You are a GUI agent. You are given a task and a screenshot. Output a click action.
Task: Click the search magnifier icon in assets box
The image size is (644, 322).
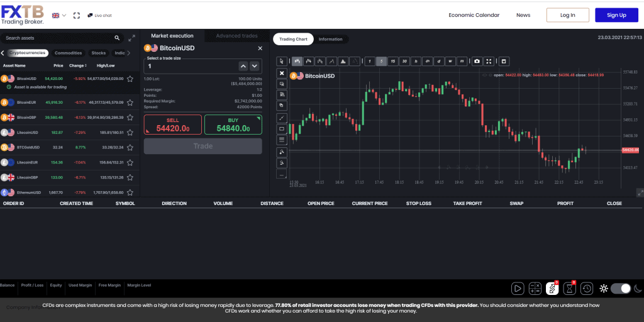tap(117, 38)
